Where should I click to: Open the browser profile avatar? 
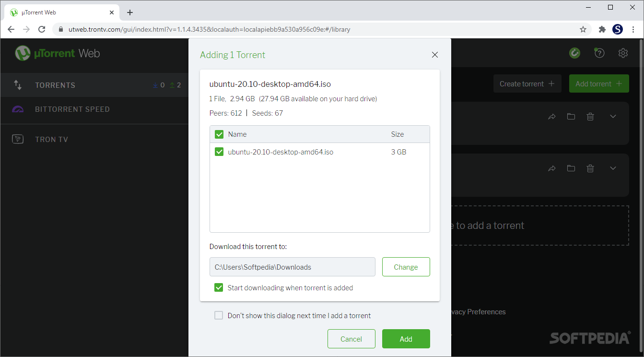click(618, 29)
